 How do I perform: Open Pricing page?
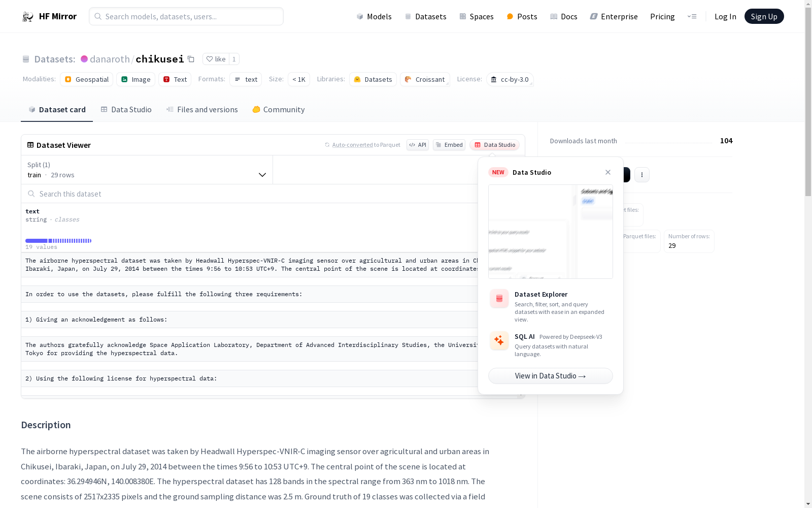[662, 16]
